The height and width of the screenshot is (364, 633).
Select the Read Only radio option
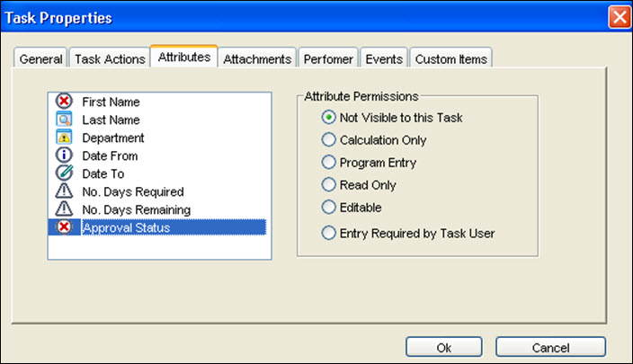point(328,185)
